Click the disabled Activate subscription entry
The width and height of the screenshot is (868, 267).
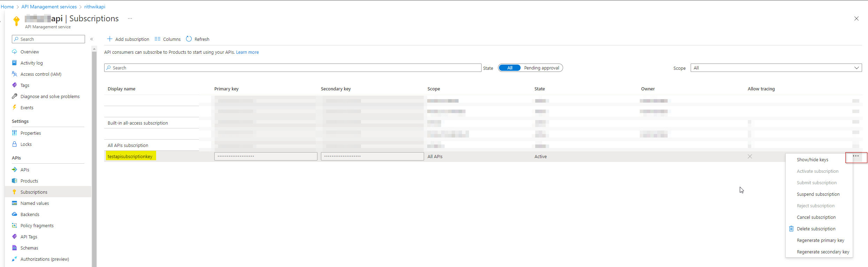click(817, 171)
